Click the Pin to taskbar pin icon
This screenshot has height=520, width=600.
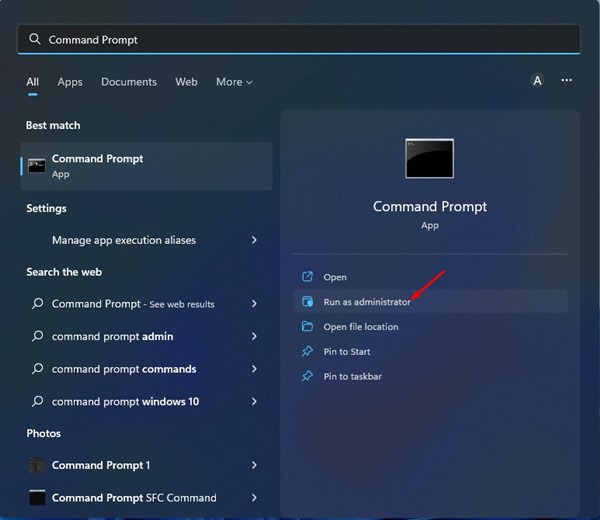coord(307,376)
